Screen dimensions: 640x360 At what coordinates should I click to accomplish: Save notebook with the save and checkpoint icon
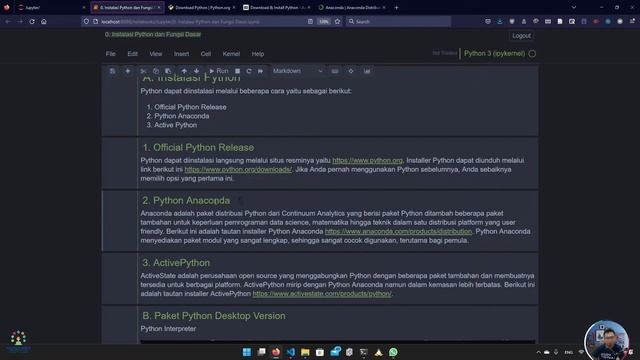point(113,71)
